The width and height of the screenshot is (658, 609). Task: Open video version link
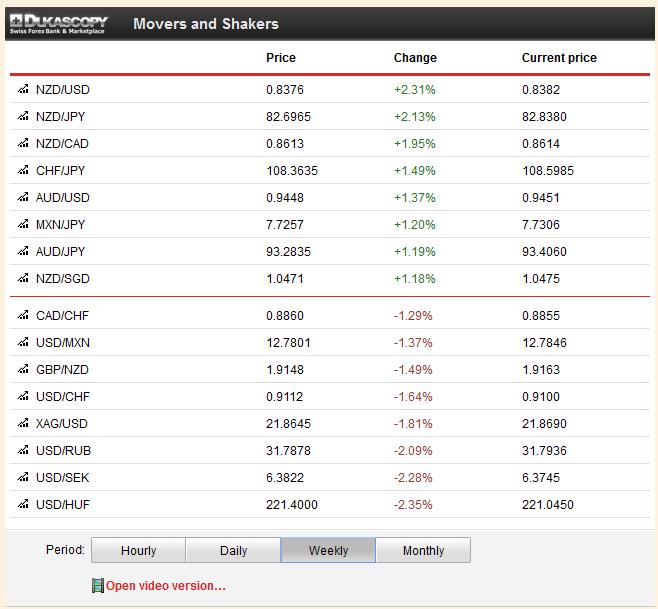(166, 586)
